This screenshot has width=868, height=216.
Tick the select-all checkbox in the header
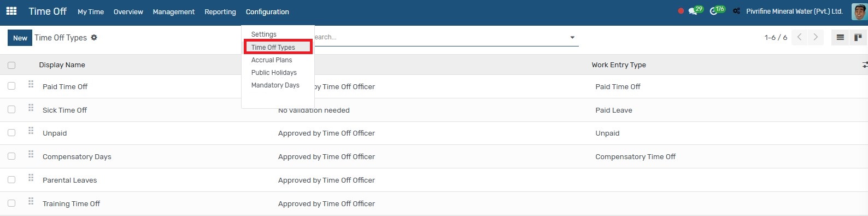coord(11,65)
